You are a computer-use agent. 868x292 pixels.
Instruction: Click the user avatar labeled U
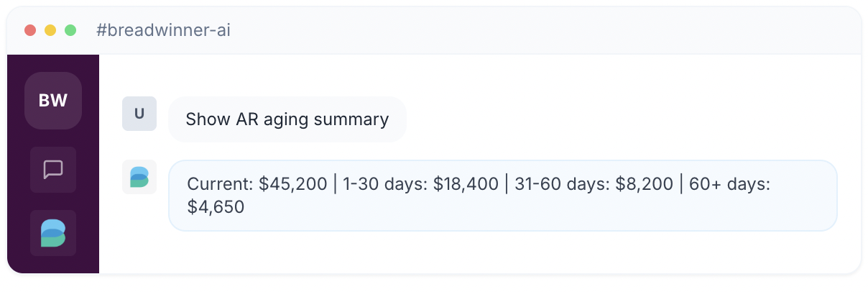pos(139,114)
